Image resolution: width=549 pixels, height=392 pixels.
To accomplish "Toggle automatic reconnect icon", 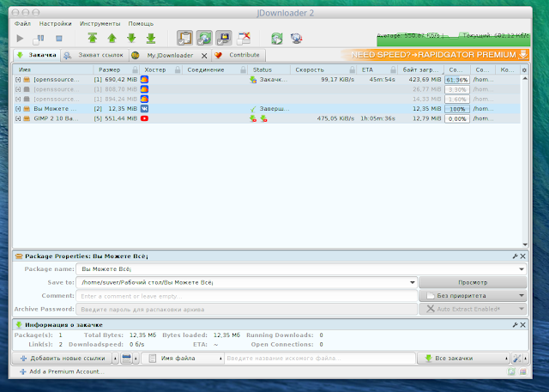I will [204, 38].
